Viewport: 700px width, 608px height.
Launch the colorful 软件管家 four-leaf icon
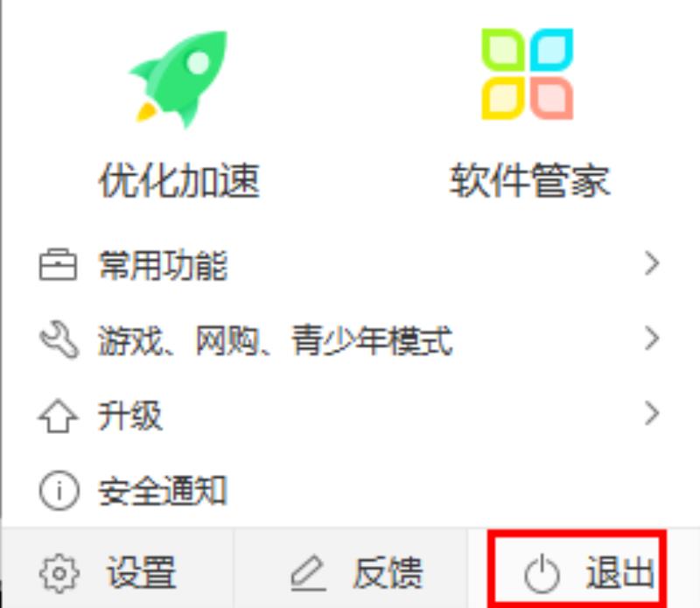pyautogui.click(x=528, y=74)
